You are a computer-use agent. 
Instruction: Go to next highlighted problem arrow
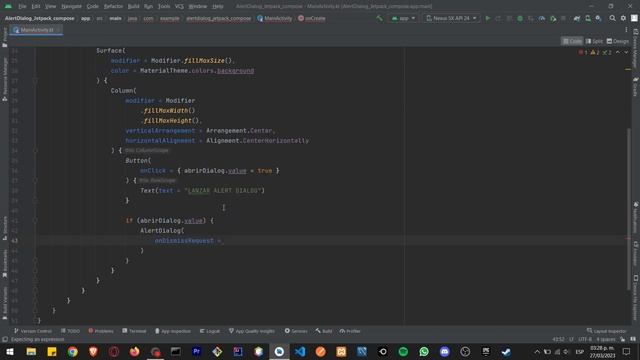[x=626, y=53]
